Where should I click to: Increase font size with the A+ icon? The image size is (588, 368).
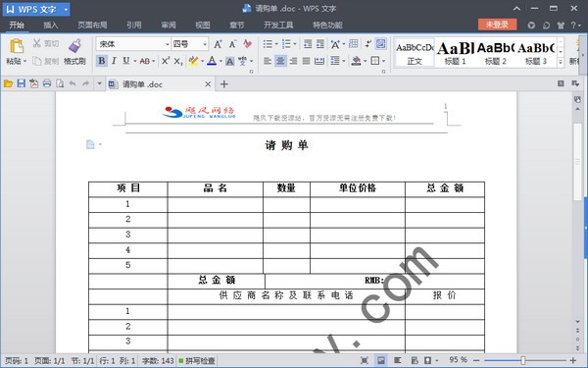(x=218, y=44)
